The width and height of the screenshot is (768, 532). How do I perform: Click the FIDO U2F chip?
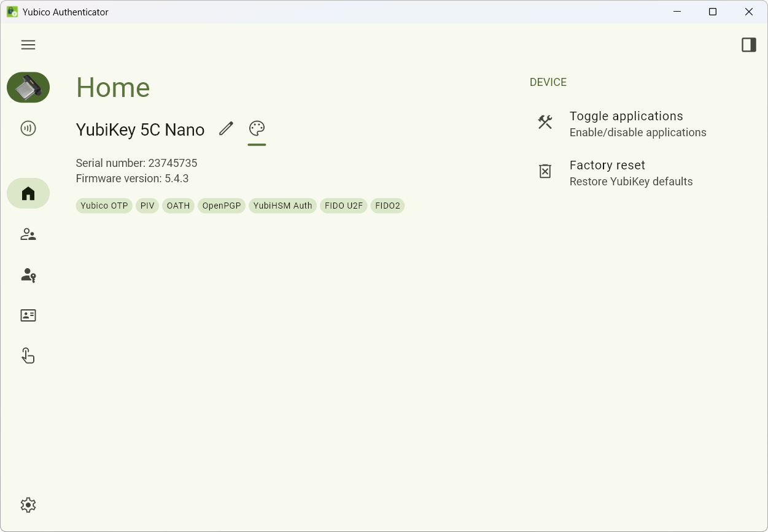[x=344, y=206]
